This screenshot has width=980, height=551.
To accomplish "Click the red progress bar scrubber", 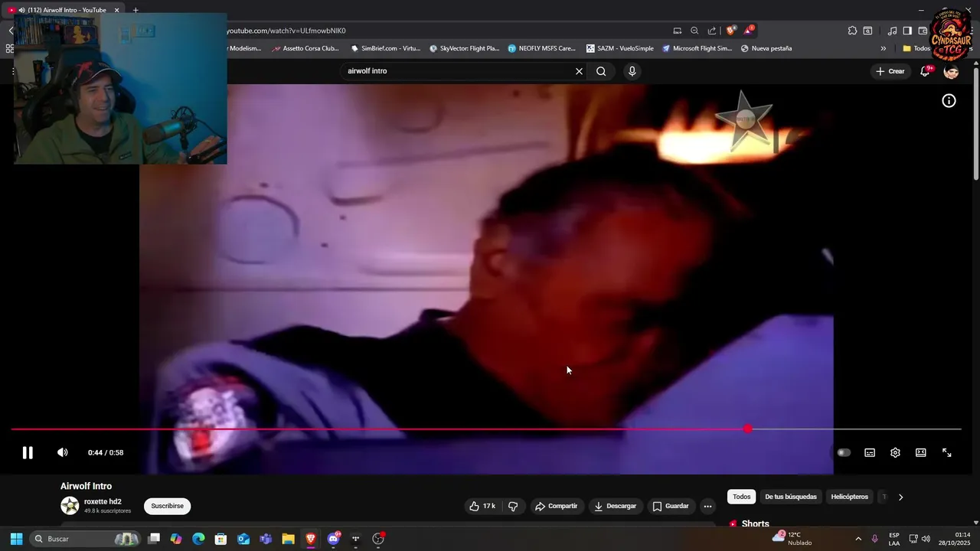I will [748, 429].
